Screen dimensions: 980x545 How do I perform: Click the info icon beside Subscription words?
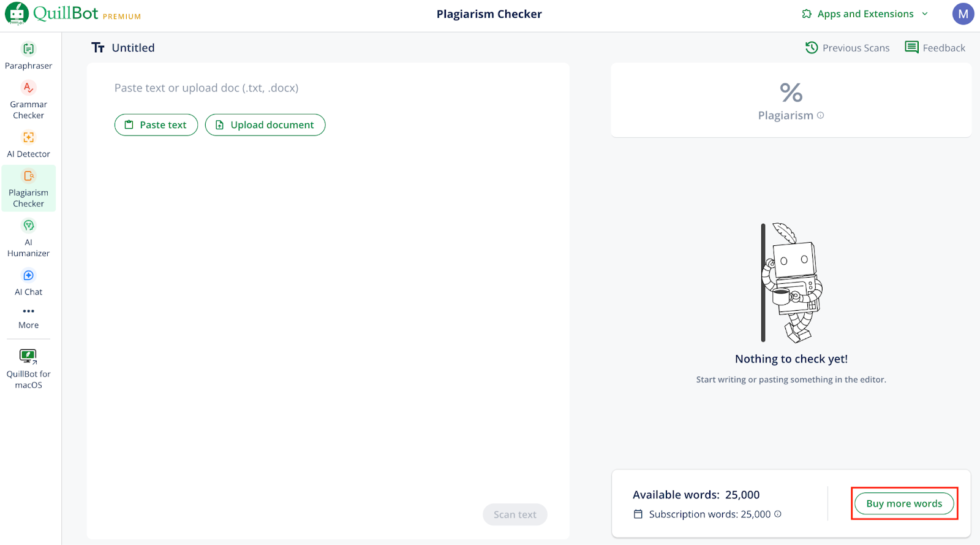(778, 514)
